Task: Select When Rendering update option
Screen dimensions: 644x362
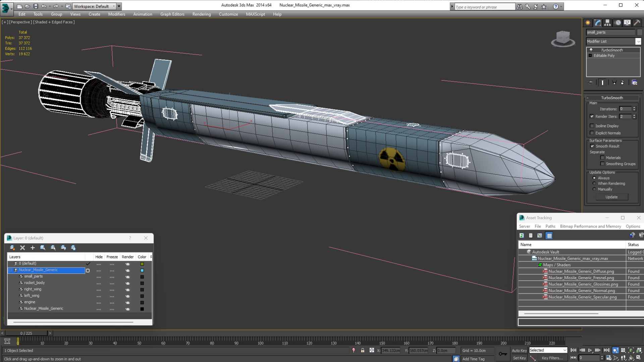Action: click(594, 183)
